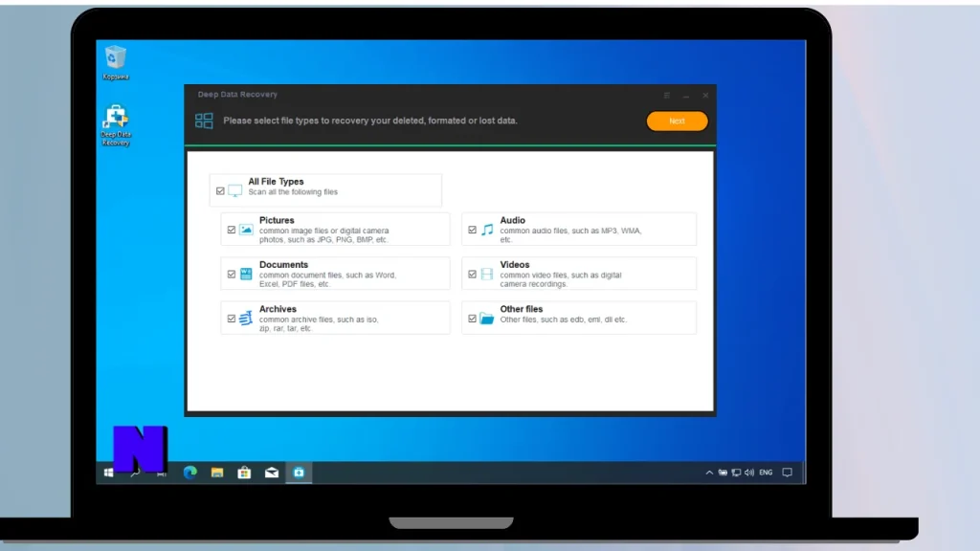
Task: Open the Deep Data Recovery menu icon
Action: pos(667,96)
